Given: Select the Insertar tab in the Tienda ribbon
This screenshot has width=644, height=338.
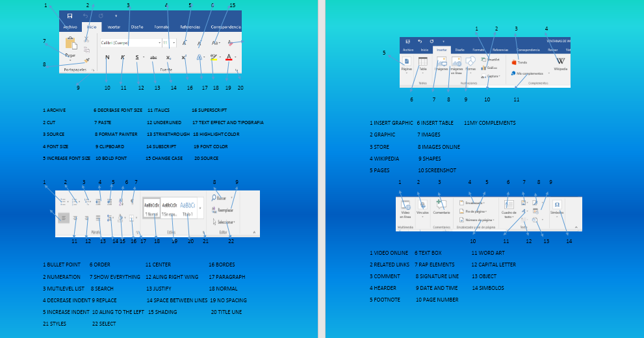Looking at the screenshot, I should pos(441,50).
